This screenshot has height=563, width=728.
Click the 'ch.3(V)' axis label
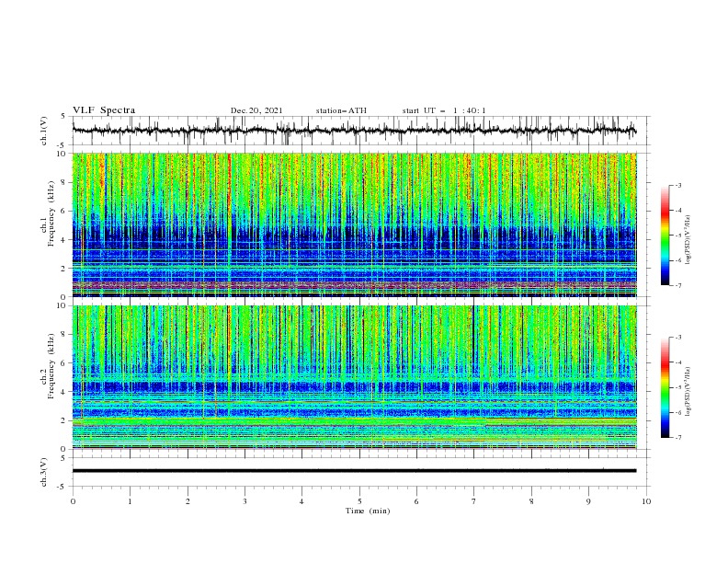coord(44,472)
